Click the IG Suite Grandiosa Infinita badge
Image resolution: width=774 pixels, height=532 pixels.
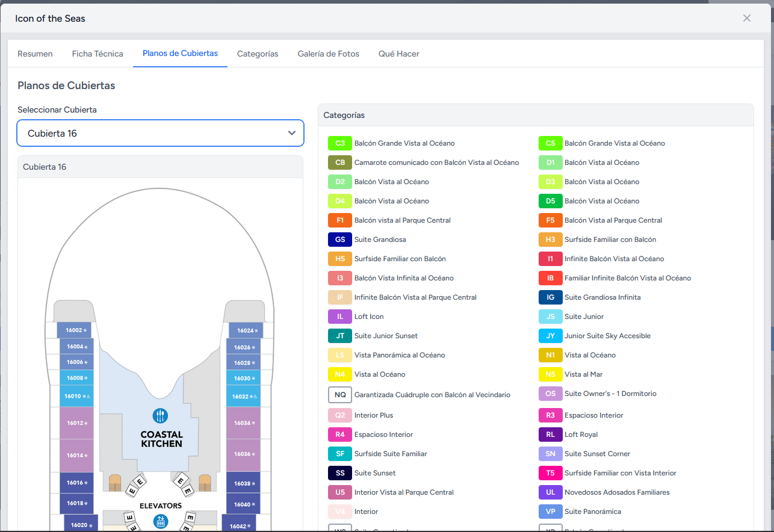[550, 297]
